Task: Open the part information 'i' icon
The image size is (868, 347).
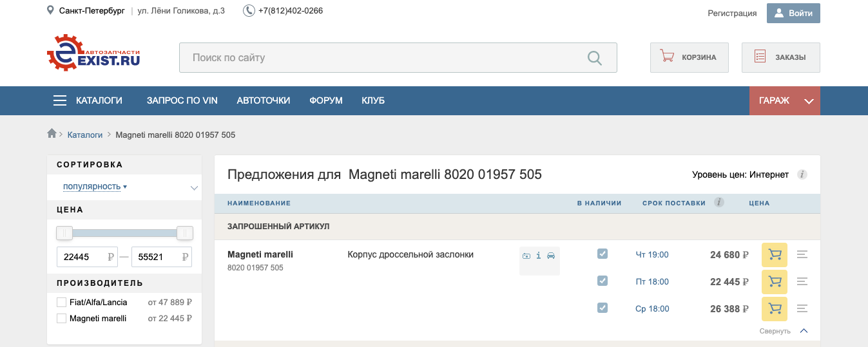Action: (x=539, y=256)
